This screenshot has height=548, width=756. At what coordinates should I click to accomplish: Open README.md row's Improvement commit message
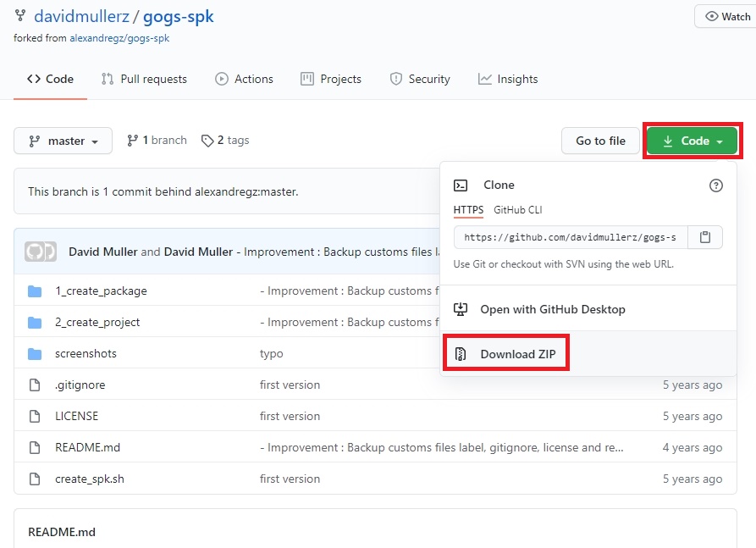(x=442, y=448)
